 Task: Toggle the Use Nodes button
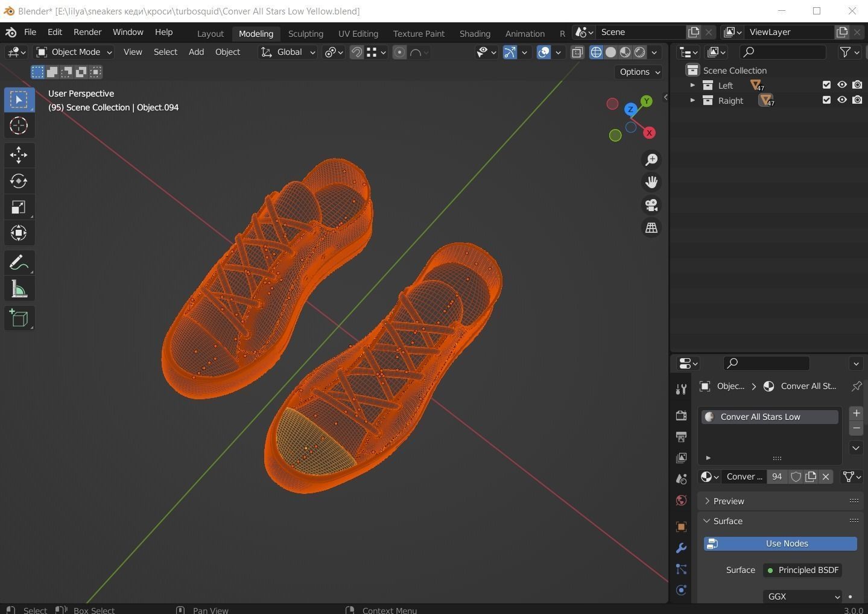tap(780, 543)
